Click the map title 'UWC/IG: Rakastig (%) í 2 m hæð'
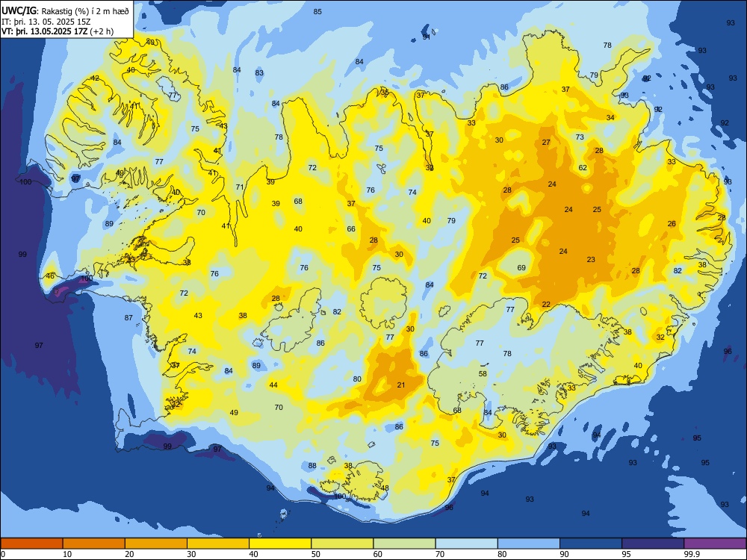 65,11
